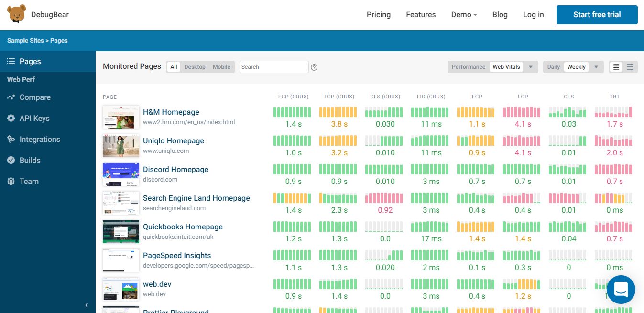
Task: Click the Pages list icon in sidebar
Action: 11,61
